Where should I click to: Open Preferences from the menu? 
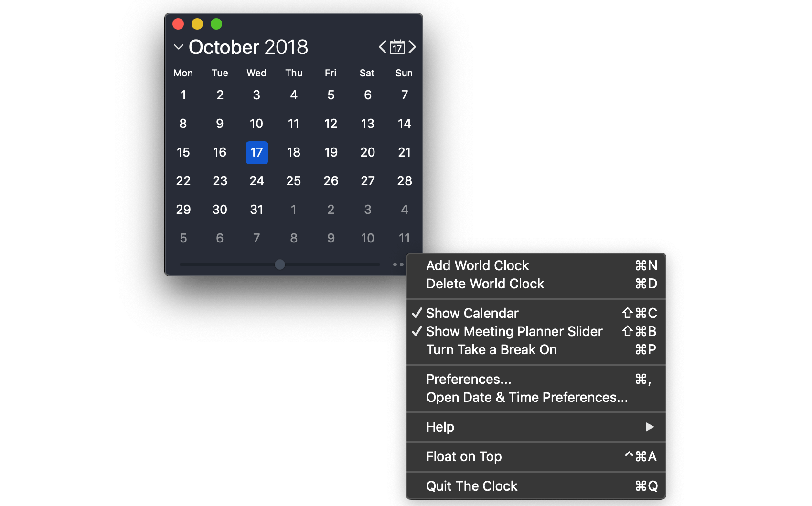point(469,379)
